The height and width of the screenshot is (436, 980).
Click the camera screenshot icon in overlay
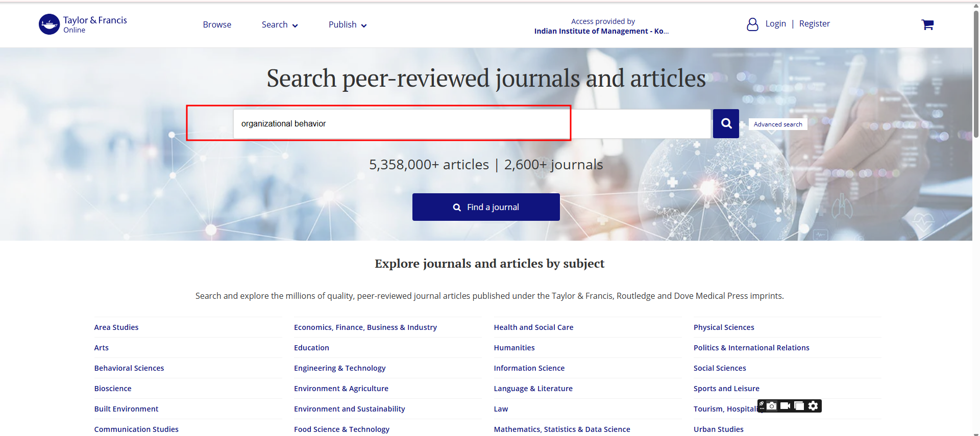772,406
